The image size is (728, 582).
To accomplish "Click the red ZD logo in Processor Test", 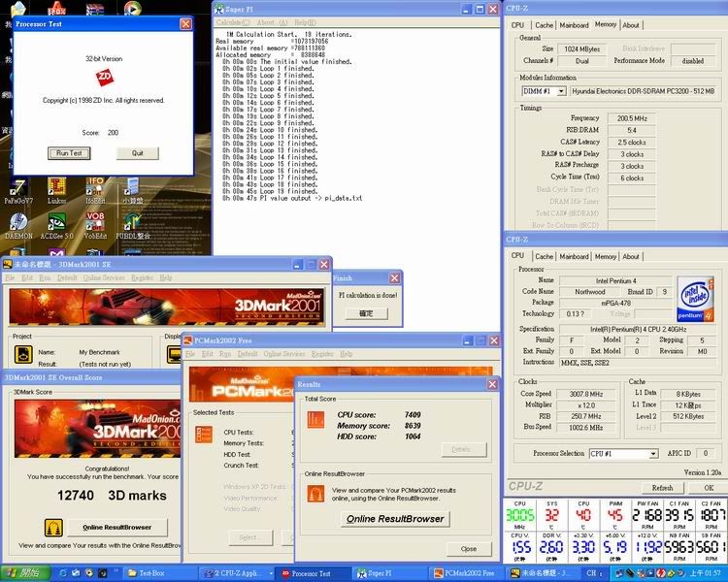I will click(105, 78).
